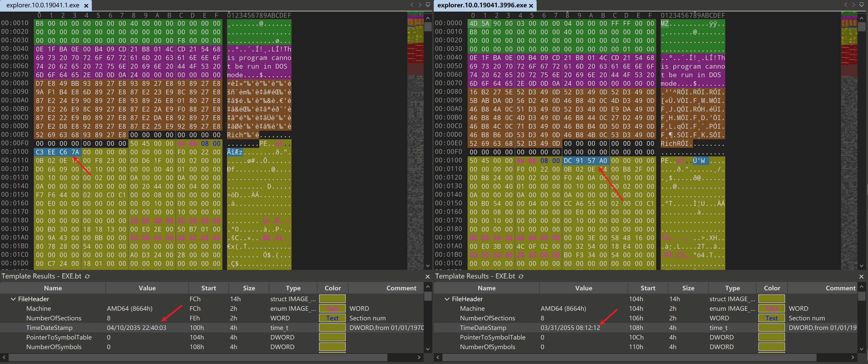Click right arrow of left pane horizontal scrollbar
Image resolution: width=868 pixels, height=364 pixels.
click(x=419, y=357)
